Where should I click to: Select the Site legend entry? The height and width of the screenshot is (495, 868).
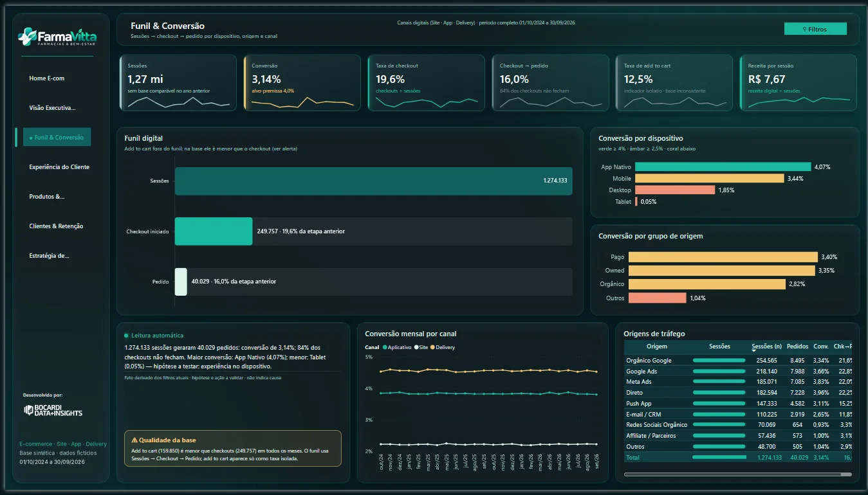point(421,347)
